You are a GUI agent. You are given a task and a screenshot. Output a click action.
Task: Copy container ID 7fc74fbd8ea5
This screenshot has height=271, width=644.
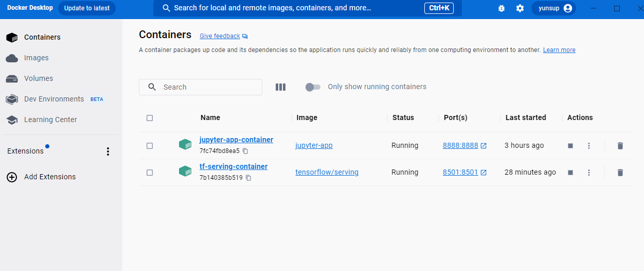(x=245, y=151)
